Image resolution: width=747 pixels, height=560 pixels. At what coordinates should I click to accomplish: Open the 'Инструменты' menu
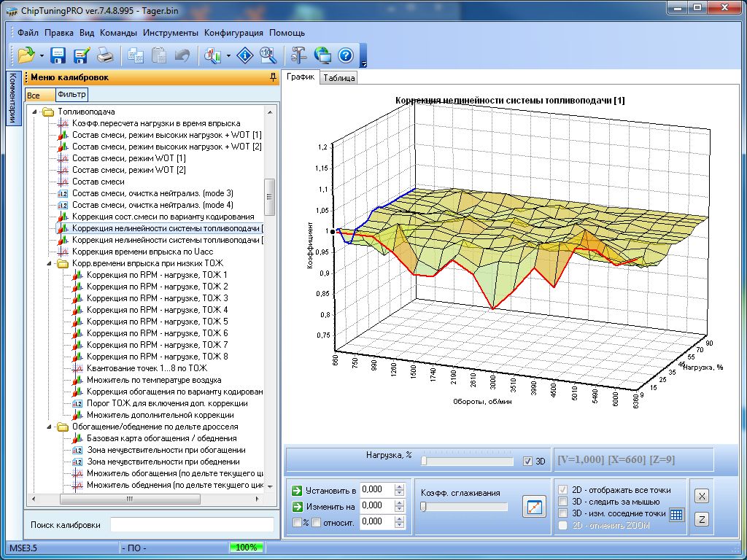click(x=171, y=33)
